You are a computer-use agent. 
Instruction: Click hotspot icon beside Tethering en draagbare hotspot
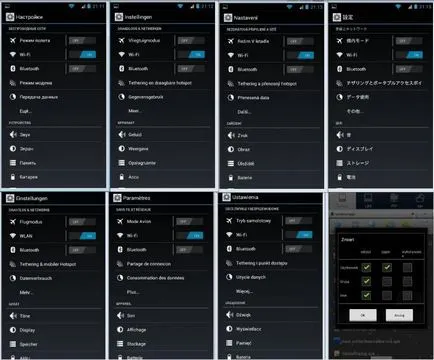pyautogui.click(x=122, y=83)
